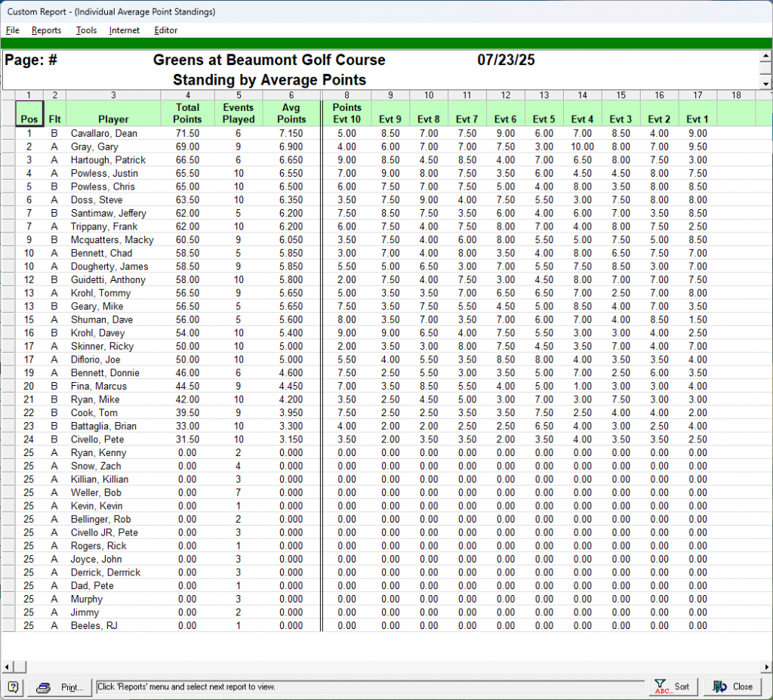Open the Reports menu

coord(47,30)
